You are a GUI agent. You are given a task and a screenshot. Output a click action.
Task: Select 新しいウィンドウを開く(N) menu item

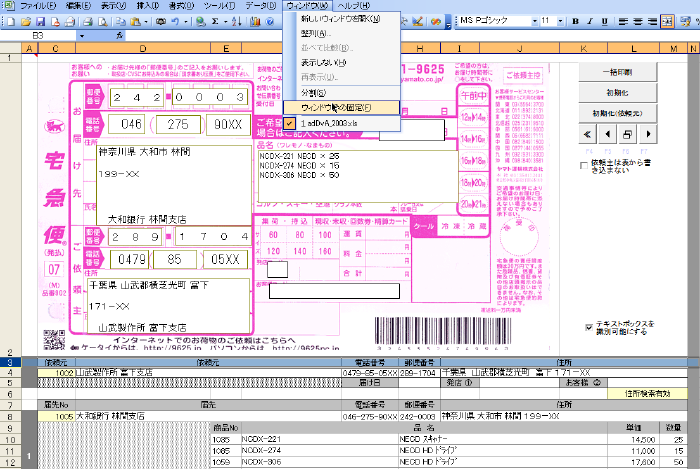click(x=342, y=19)
